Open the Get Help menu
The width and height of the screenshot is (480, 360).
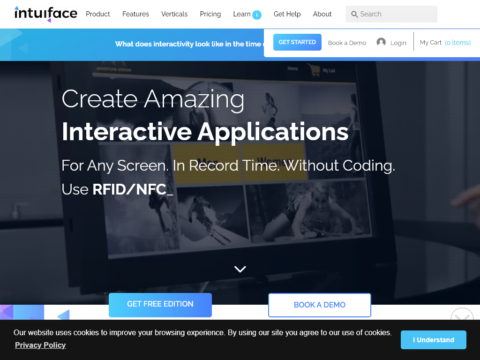coord(287,14)
